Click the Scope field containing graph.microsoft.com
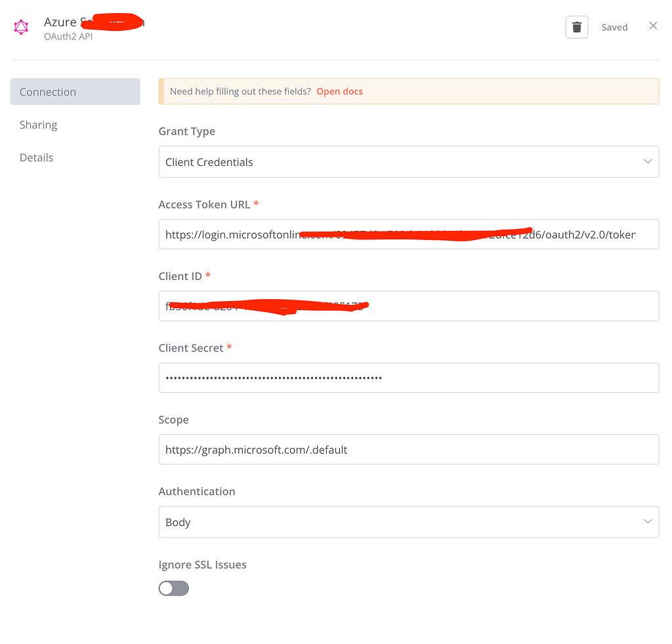Image resolution: width=672 pixels, height=644 pixels. [408, 449]
